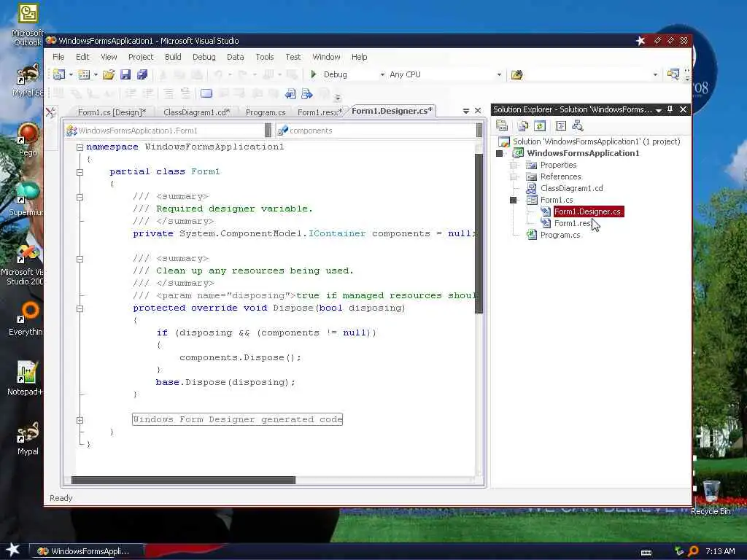Image resolution: width=747 pixels, height=560 pixels.
Task: Click the Ready status bar text
Action: [x=61, y=497]
